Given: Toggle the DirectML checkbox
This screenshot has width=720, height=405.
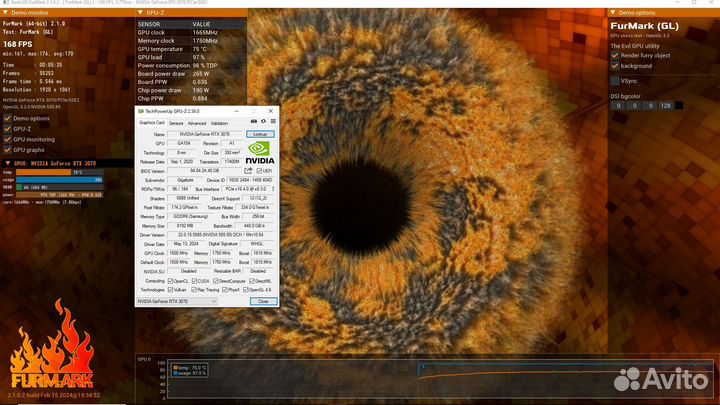Looking at the screenshot, I should point(252,281).
